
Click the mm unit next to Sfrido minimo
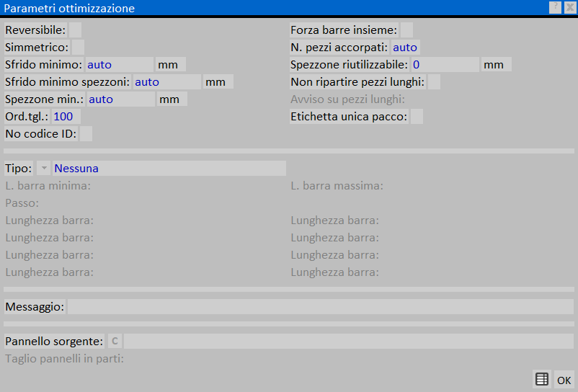[x=171, y=64]
